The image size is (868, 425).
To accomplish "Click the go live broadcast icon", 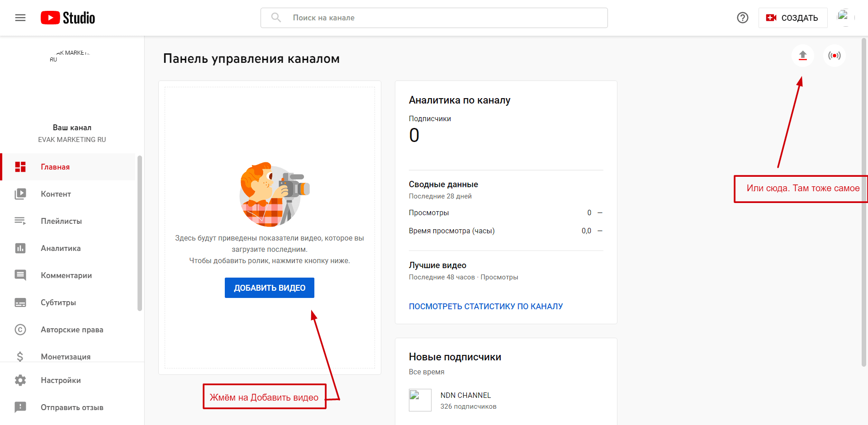I will (x=835, y=56).
